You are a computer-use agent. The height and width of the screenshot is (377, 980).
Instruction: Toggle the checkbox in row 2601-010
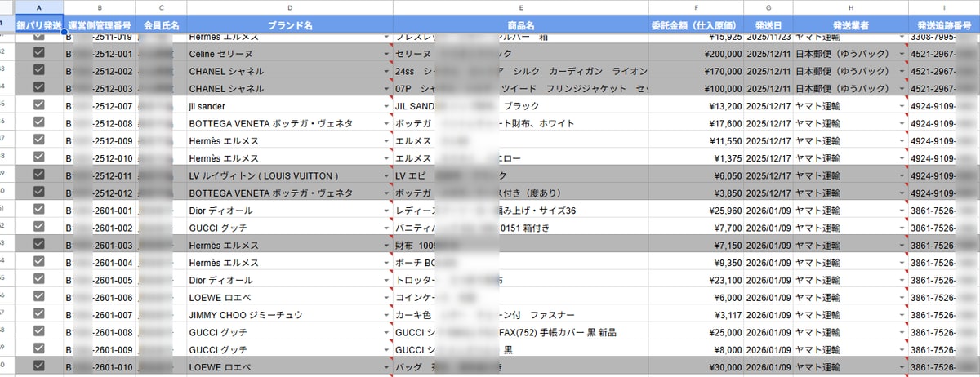38,366
